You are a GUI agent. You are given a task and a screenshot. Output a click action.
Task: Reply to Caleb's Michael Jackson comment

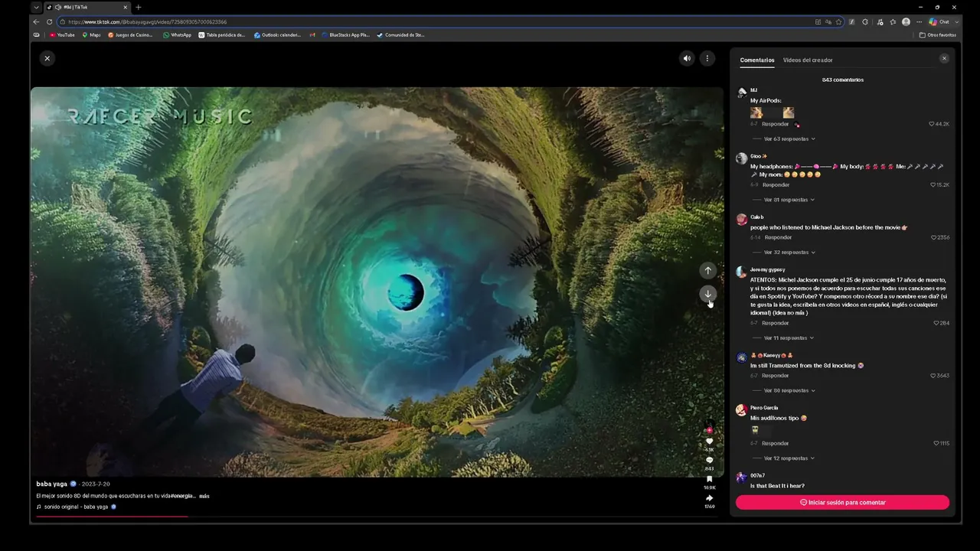coord(778,237)
